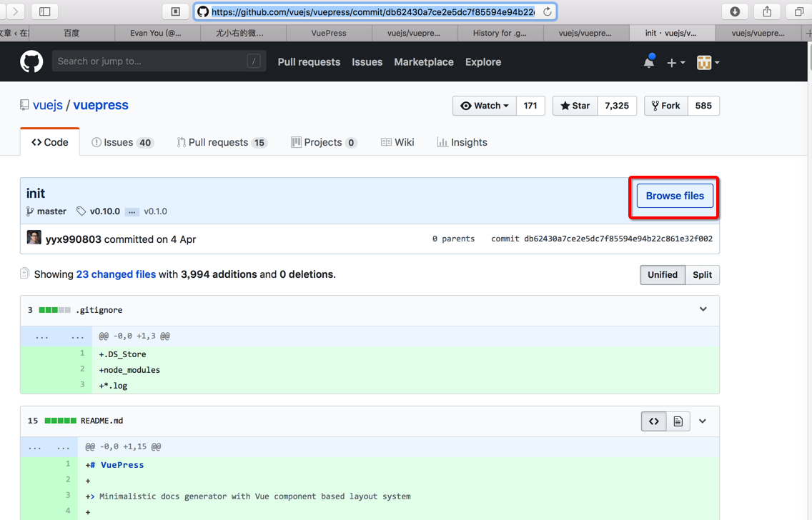Click the Safari address bar URL
Viewport: 812px width, 520px height.
[x=373, y=11]
